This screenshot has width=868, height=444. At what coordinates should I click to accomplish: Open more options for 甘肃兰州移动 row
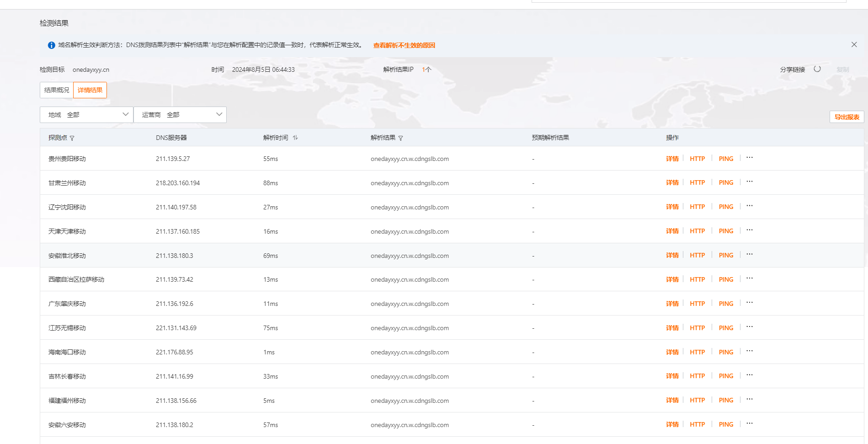(750, 182)
